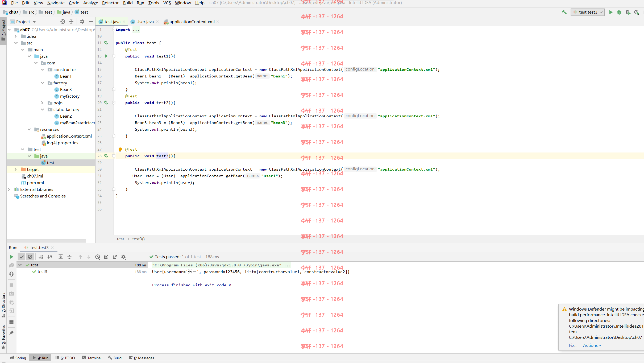The height and width of the screenshot is (363, 644).
Task: Click rerun failed tests icon
Action: 11,265
